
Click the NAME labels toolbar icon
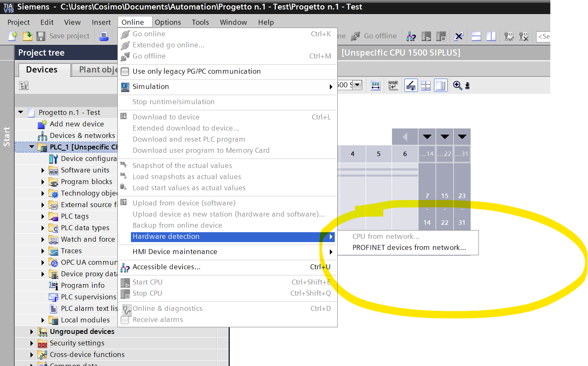393,85
